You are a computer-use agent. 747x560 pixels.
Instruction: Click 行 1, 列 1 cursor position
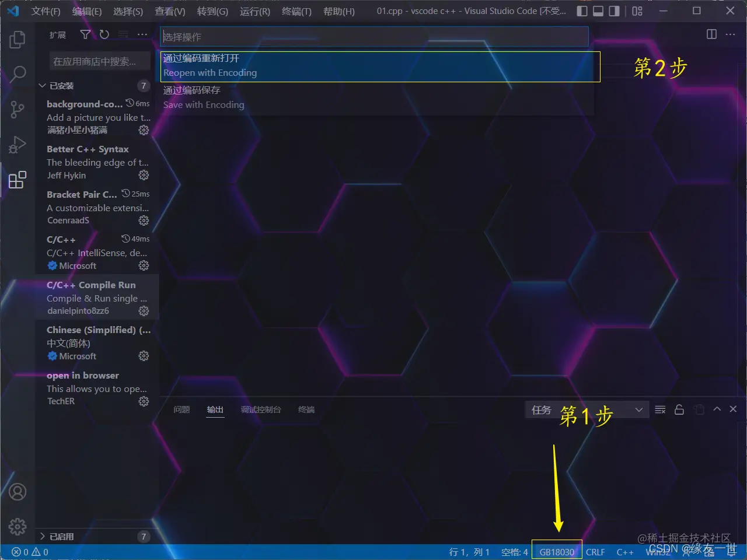coord(470,552)
